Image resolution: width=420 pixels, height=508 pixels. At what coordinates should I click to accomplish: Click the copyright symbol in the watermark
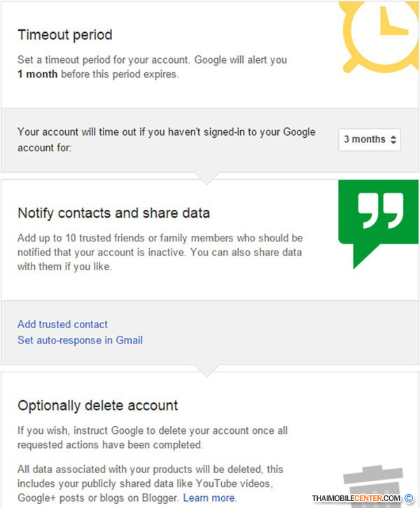click(x=409, y=498)
